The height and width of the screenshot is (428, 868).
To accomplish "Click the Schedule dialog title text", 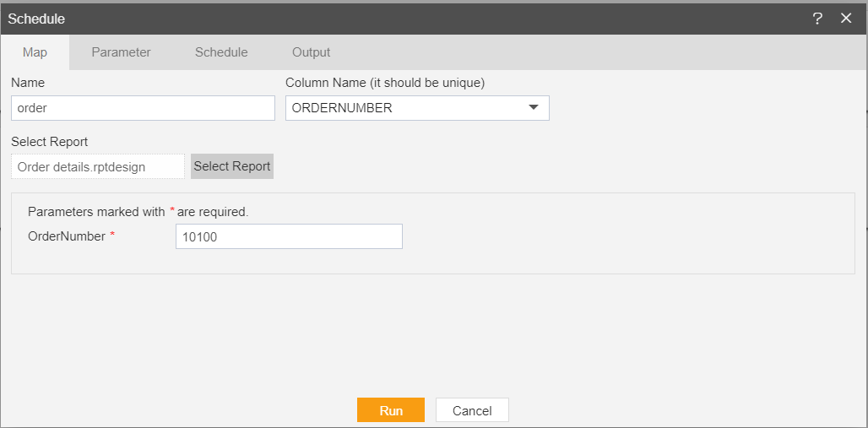I will pos(36,19).
